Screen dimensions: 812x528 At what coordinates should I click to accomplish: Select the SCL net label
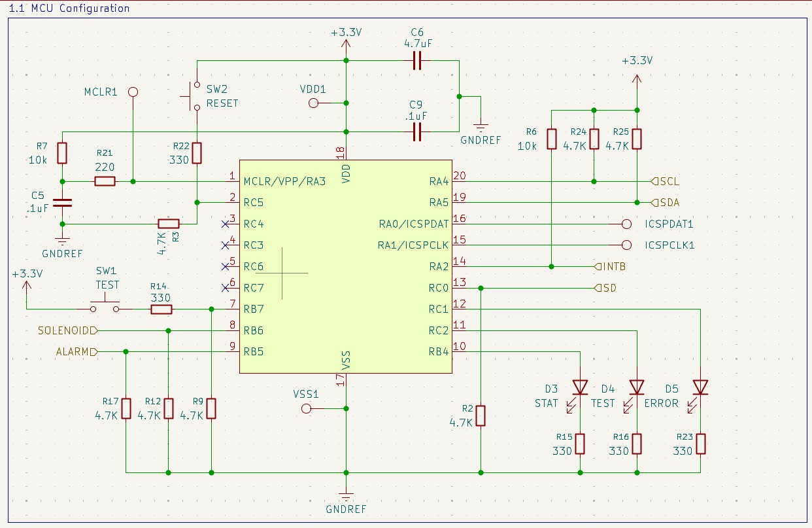[x=666, y=181]
